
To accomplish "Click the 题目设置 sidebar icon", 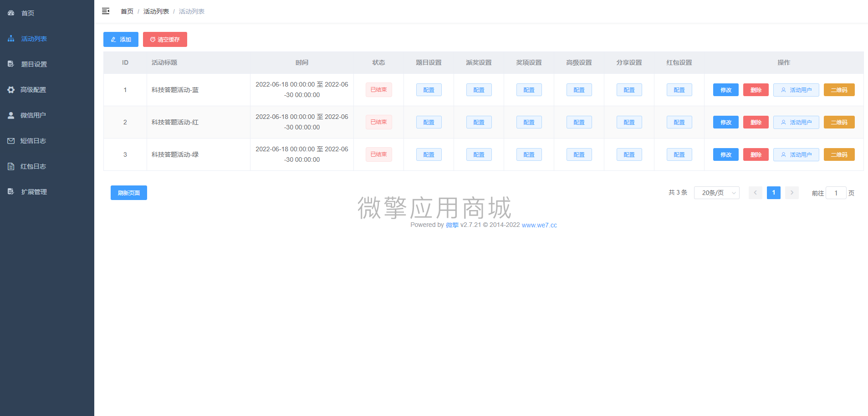I will click(11, 64).
